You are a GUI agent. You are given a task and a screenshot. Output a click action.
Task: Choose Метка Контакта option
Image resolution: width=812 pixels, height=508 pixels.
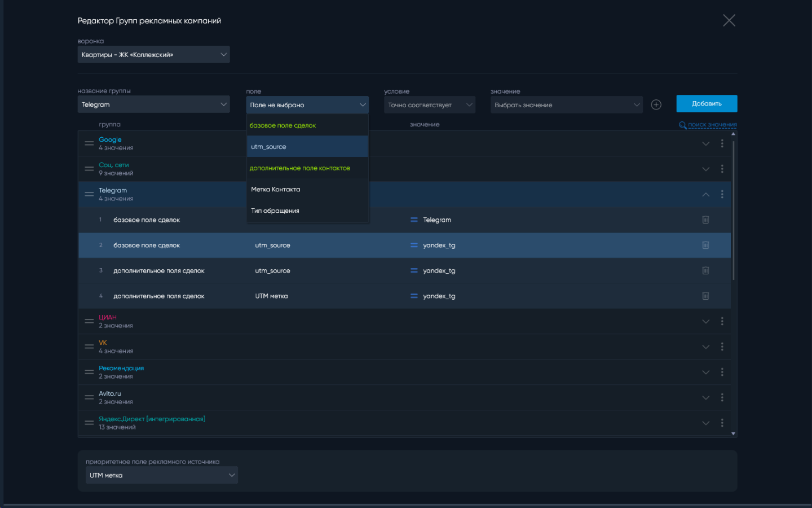pos(307,190)
